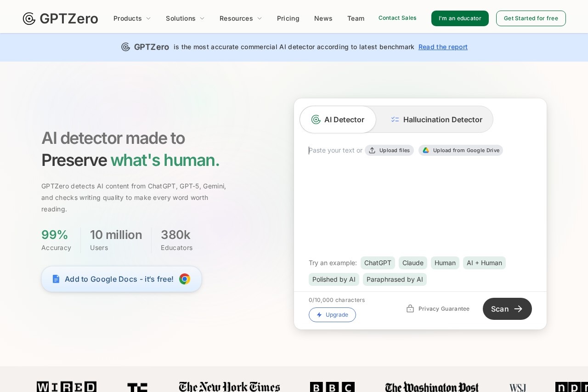Click the lightning icon on the Upgrade button
The height and width of the screenshot is (392, 588).
[320, 315]
